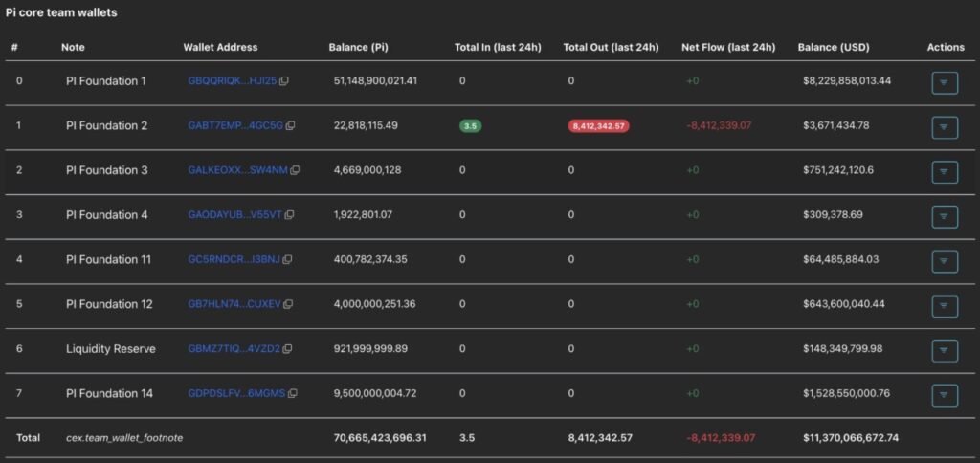
Task: Copy the PI Foundation 1 wallet address
Action: (x=284, y=81)
